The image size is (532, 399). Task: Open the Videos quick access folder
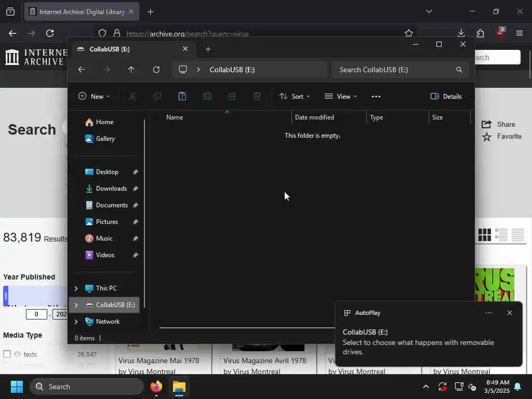pos(105,255)
